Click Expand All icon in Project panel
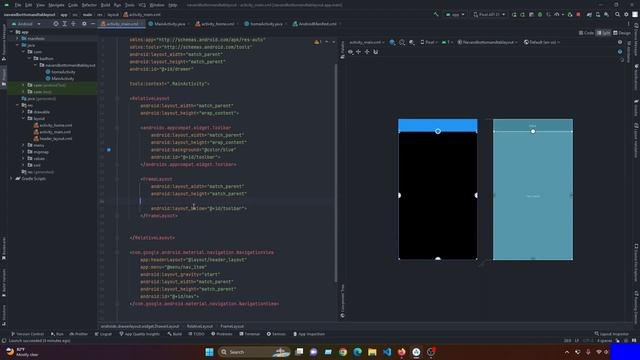Image resolution: width=640 pixels, height=360 pixels. (x=64, y=24)
